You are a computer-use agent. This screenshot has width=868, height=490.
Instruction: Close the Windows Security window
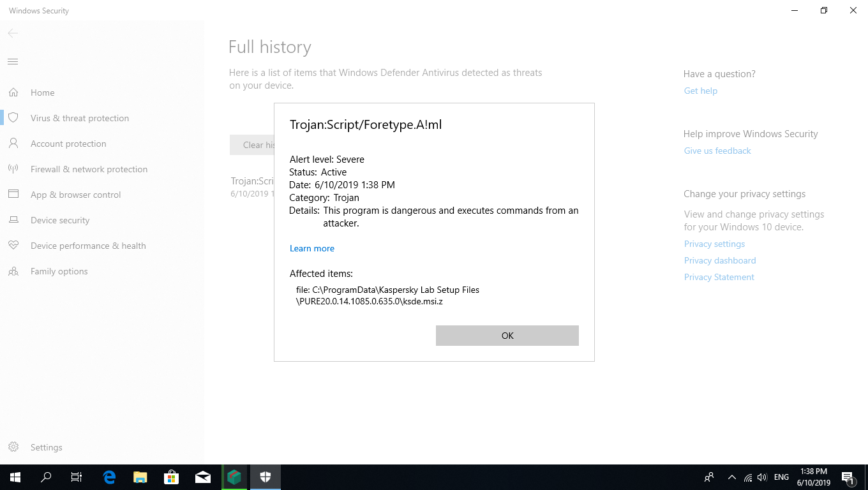click(853, 10)
